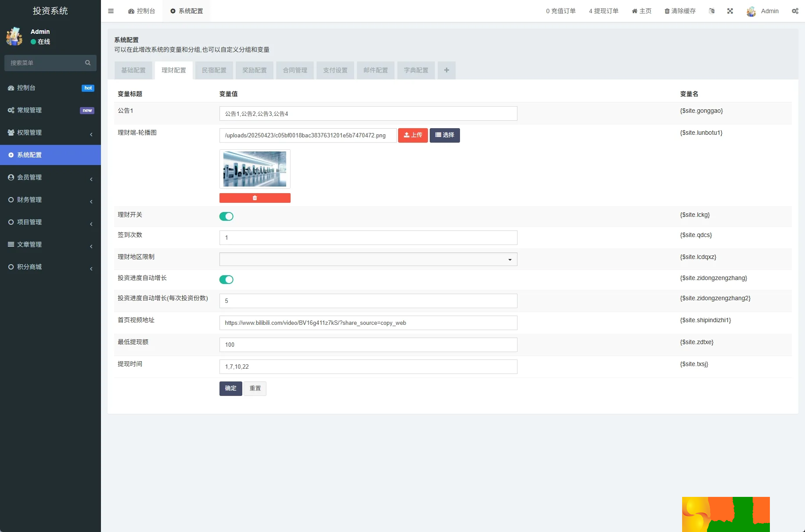Viewport: 805px width, 532px height.
Task: Open the settings gears icon at top right
Action: pyautogui.click(x=795, y=11)
